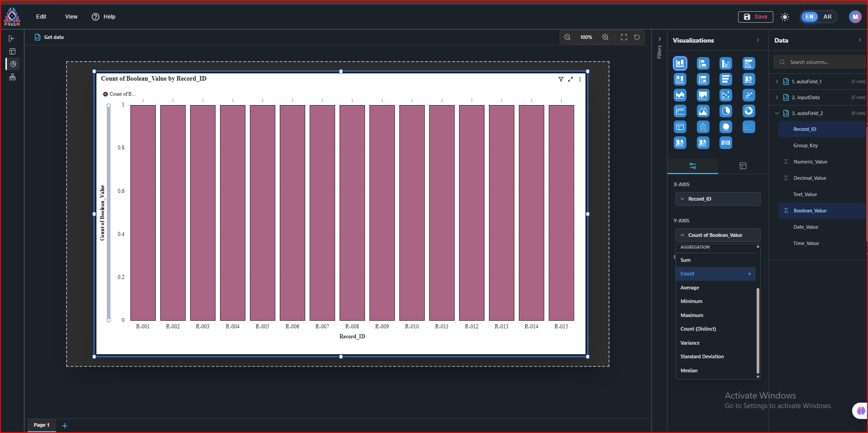Click the chart's three-dot options menu
The width and height of the screenshot is (868, 433).
pyautogui.click(x=580, y=79)
